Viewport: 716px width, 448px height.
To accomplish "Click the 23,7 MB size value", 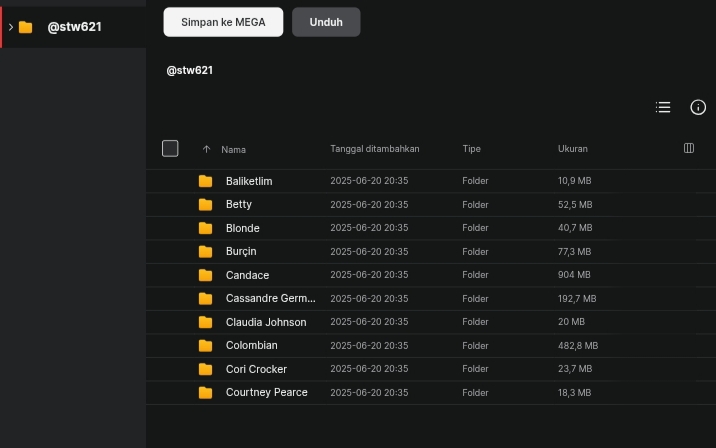I will pyautogui.click(x=575, y=369).
